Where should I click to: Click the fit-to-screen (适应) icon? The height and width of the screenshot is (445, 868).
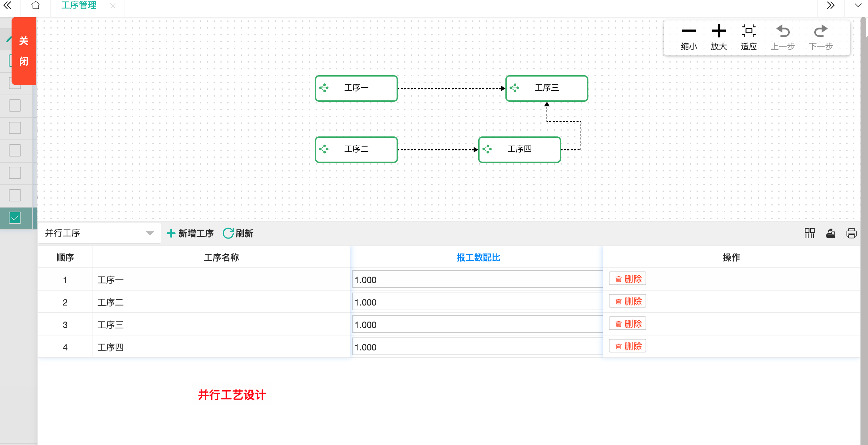click(749, 31)
